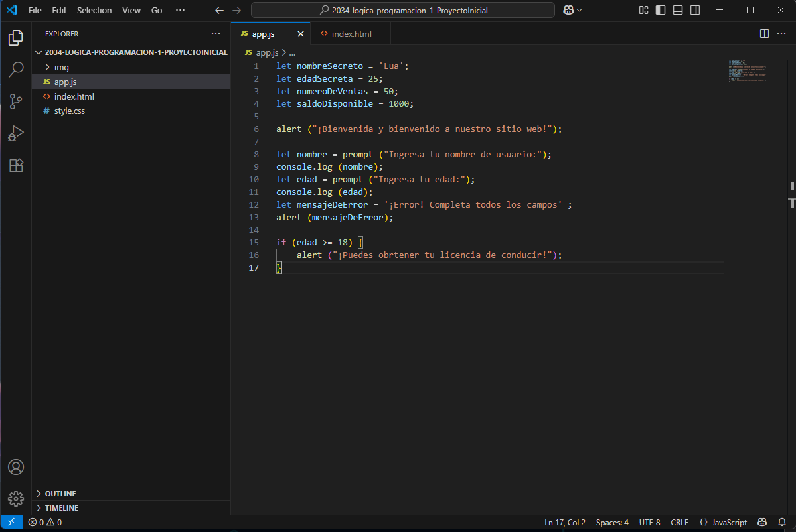796x532 pixels.
Task: Go forward with the right arrow
Action: [236, 10]
